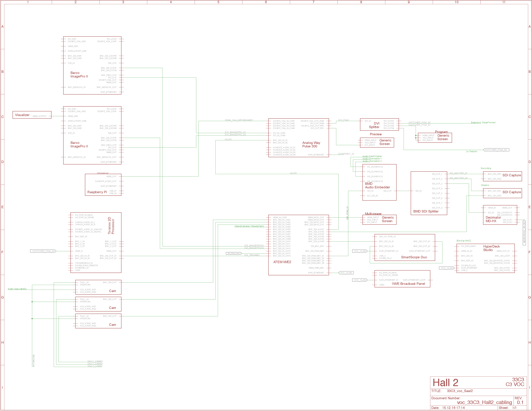Select the BMD Audio Embedder label
Screen dimensions: 532x411
point(377,185)
